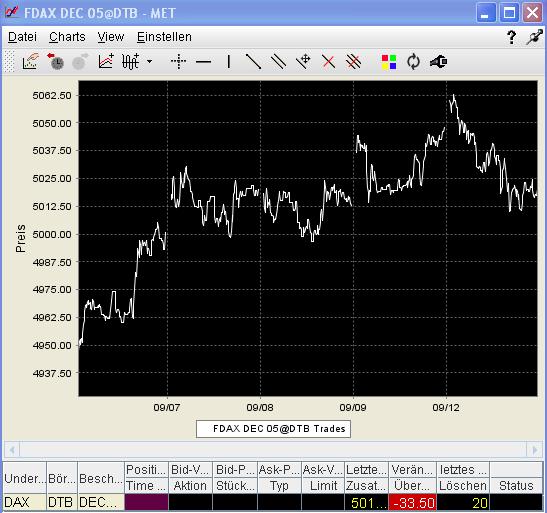This screenshot has height=513, width=547.
Task: Click the last size value 20
Action: [463, 503]
